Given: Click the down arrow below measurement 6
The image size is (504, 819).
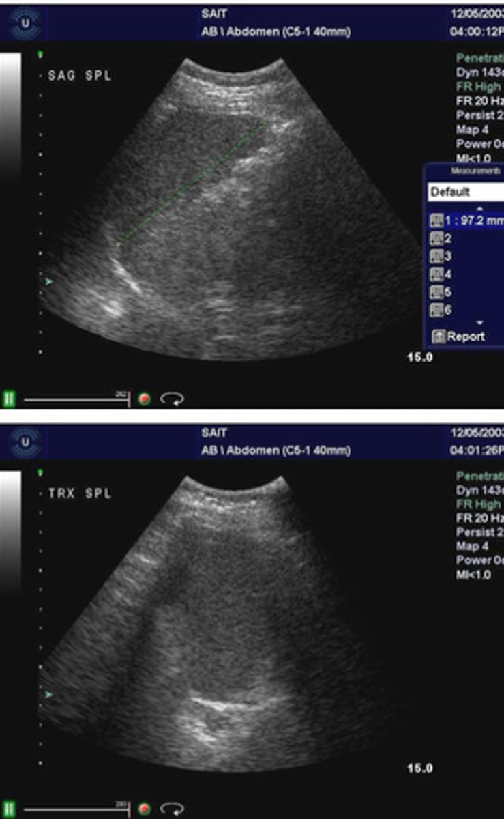Looking at the screenshot, I should [x=479, y=322].
